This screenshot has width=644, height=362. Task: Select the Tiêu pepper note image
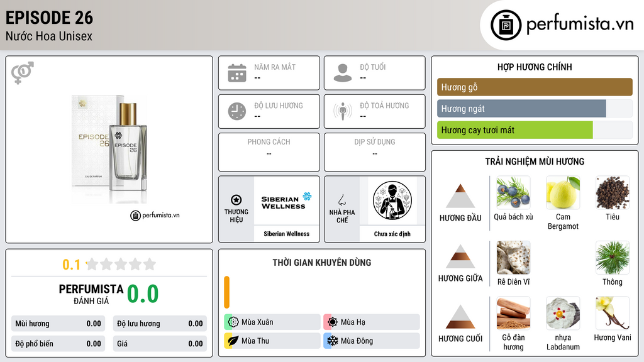[x=613, y=192]
